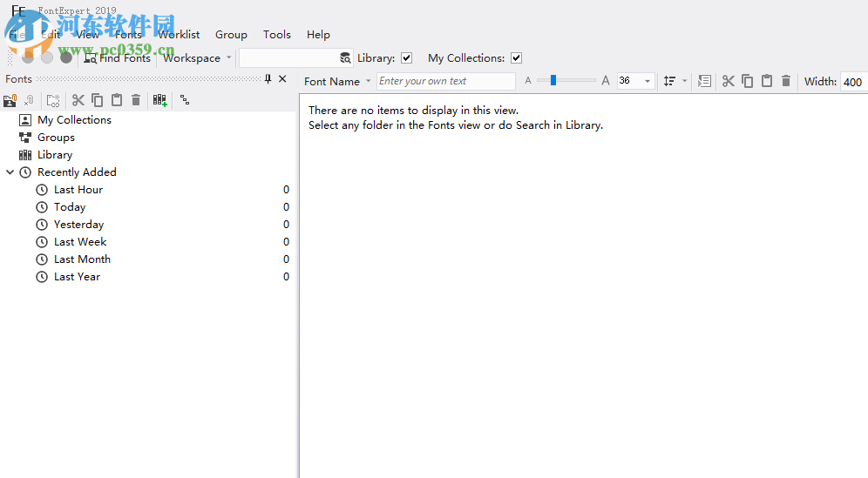The width and height of the screenshot is (868, 478).
Task: Select My Collections in the tree
Action: 74,120
